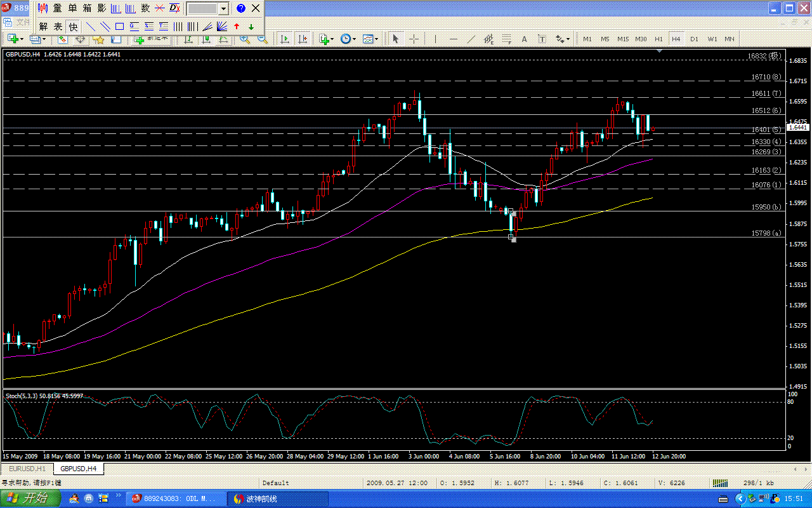Image resolution: width=812 pixels, height=508 pixels.
Task: Click the zoom in magnifier icon
Action: click(x=244, y=39)
